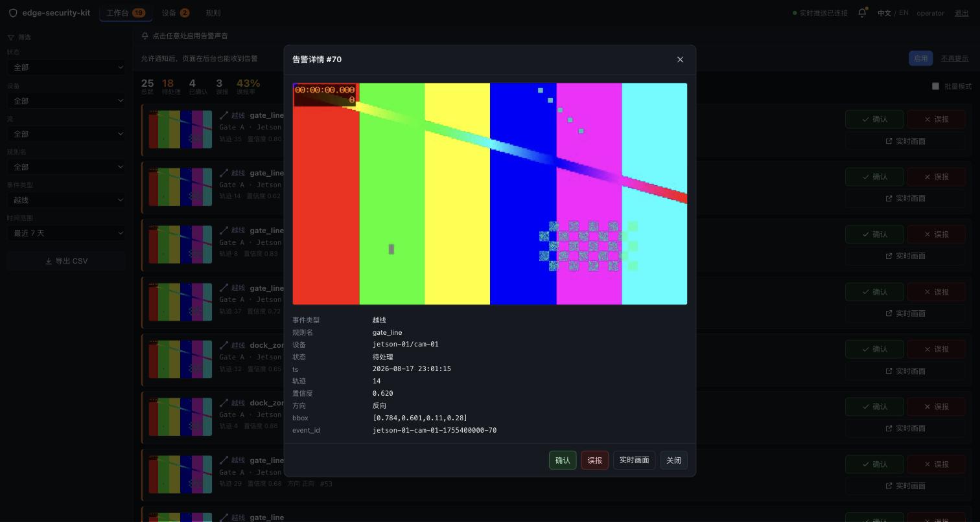Expand the 规则名 filter dropdown

point(66,166)
